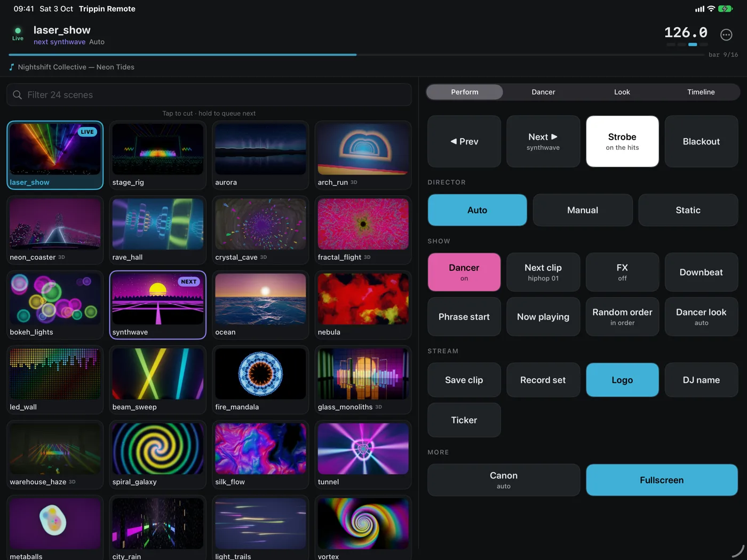Advance to Next synthwave scene

pyautogui.click(x=543, y=141)
